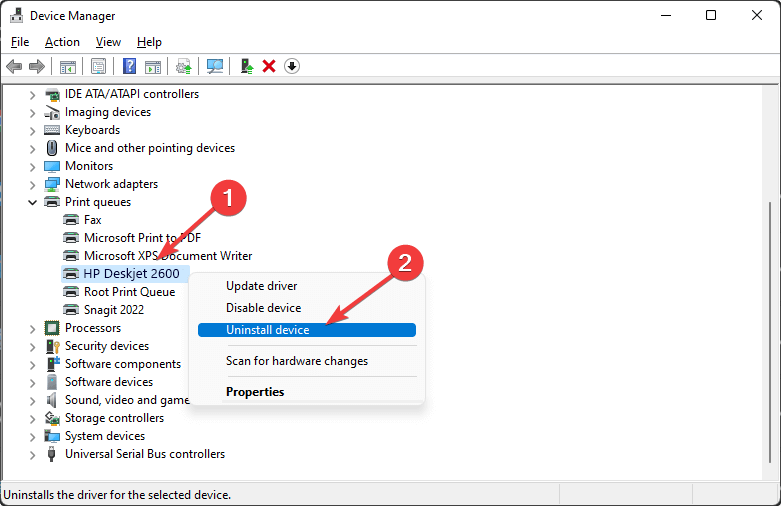
Task: Expand the Keyboards node
Action: (x=32, y=131)
